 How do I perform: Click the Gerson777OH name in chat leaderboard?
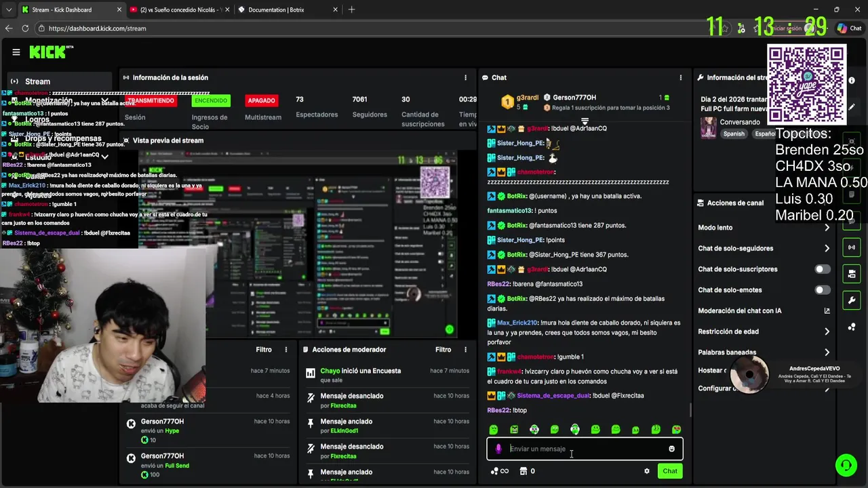(x=574, y=98)
